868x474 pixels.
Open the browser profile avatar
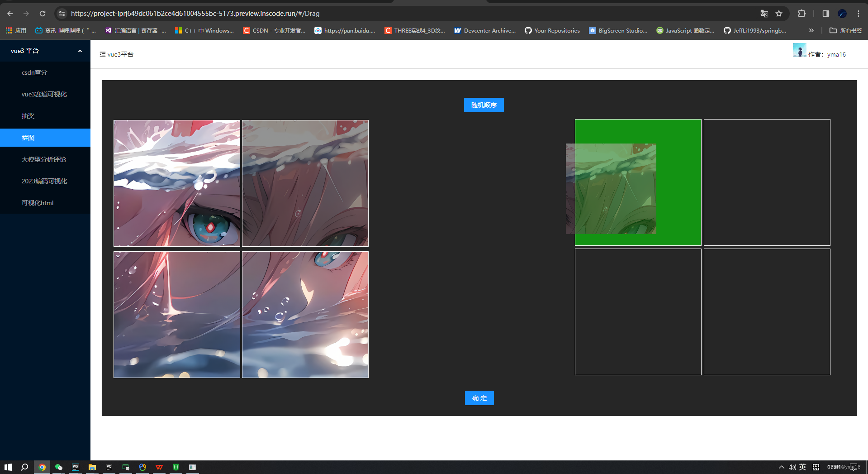(842, 14)
